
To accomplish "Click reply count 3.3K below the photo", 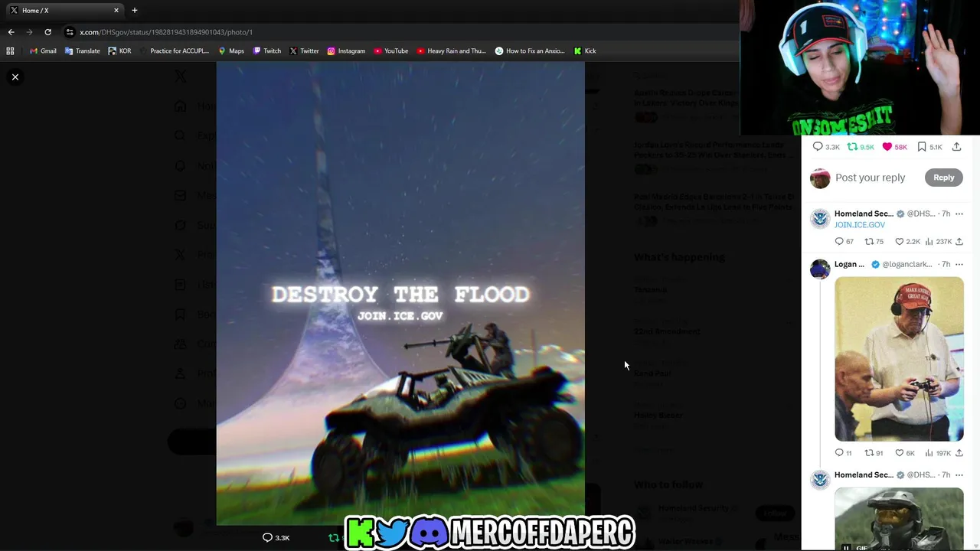I will click(276, 537).
